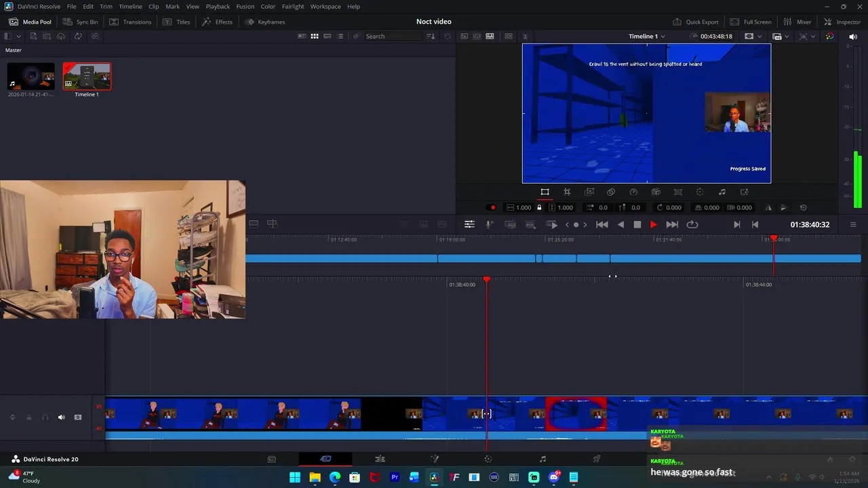
Task: Open the Fairlight page icon at the bottom
Action: coord(542,459)
